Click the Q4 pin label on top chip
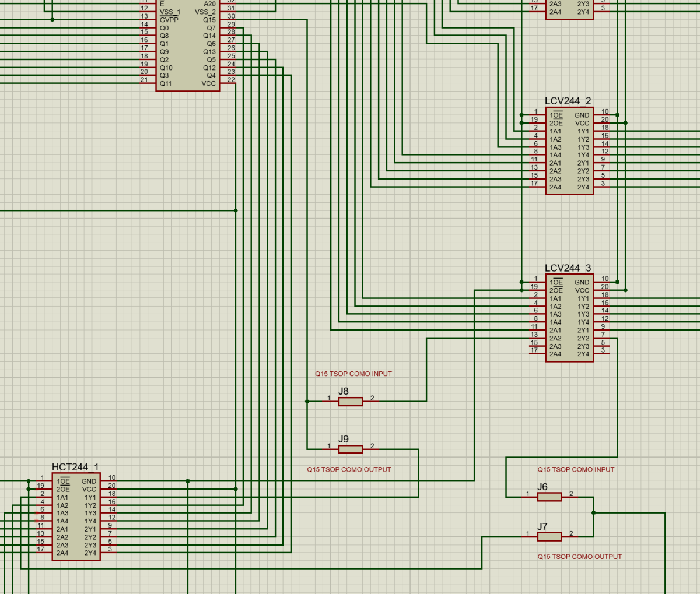This screenshot has width=700, height=594. pyautogui.click(x=211, y=75)
